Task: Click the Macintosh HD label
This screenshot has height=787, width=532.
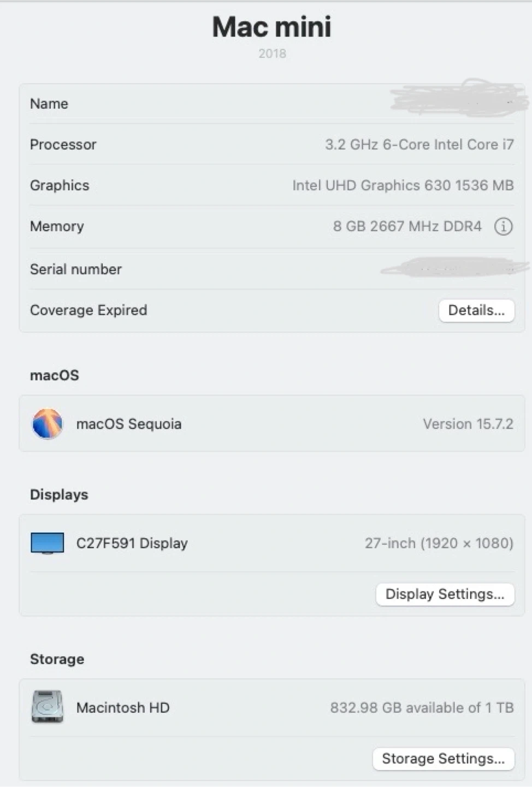Action: click(123, 708)
